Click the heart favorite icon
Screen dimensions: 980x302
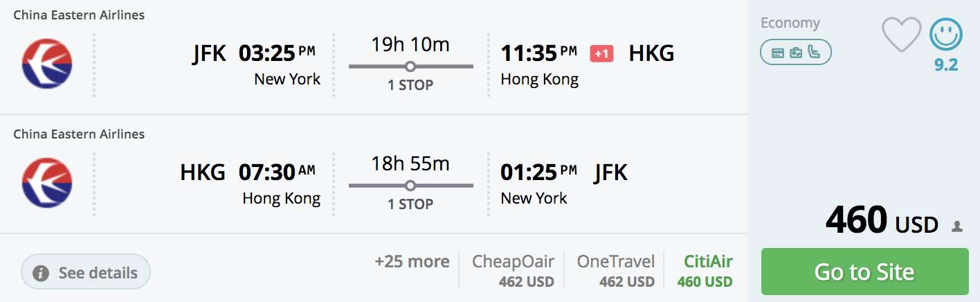pos(901,35)
